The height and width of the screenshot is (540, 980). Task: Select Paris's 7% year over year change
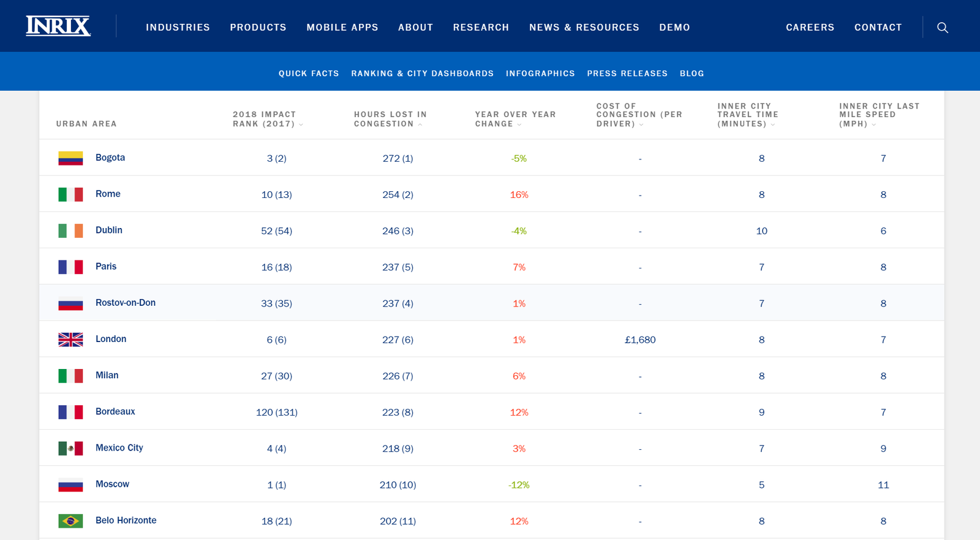[x=519, y=267]
